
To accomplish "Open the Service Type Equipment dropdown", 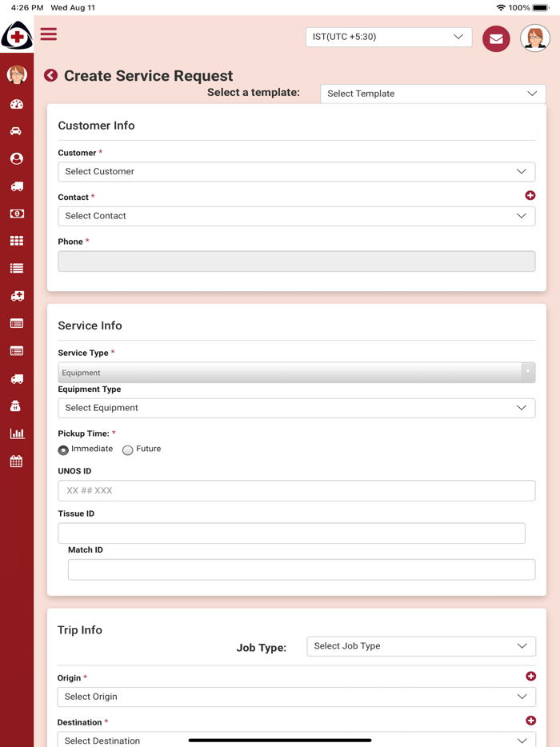I will 297,373.
